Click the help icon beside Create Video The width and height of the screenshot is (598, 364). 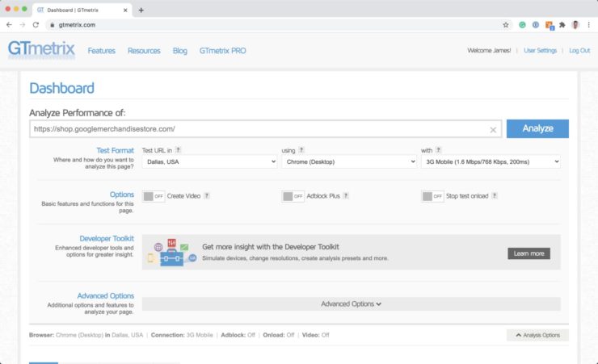(x=207, y=195)
